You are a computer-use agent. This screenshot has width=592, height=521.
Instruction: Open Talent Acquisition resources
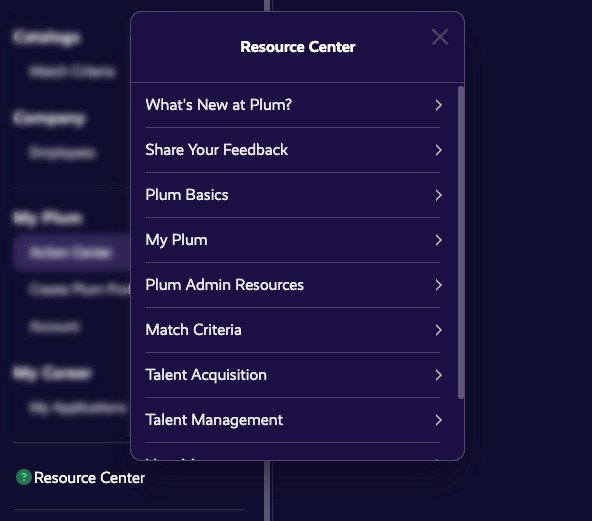293,375
